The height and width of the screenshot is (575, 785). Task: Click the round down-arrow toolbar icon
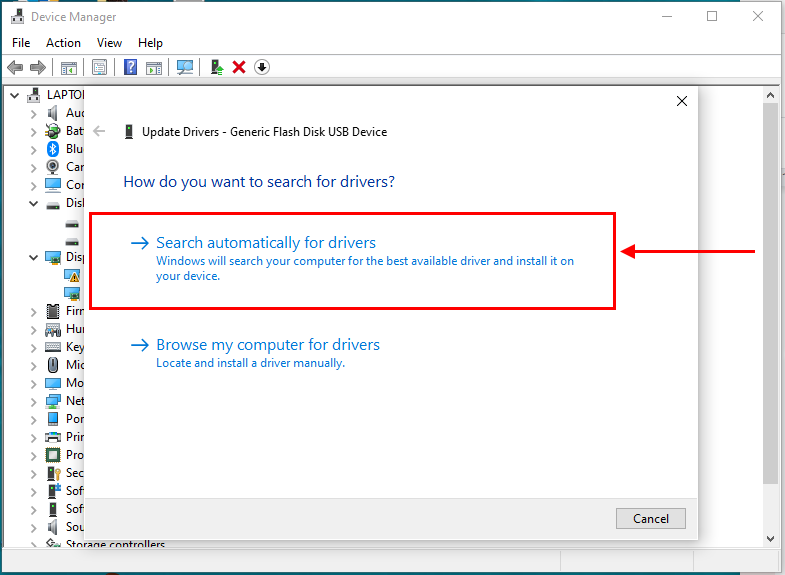[262, 67]
